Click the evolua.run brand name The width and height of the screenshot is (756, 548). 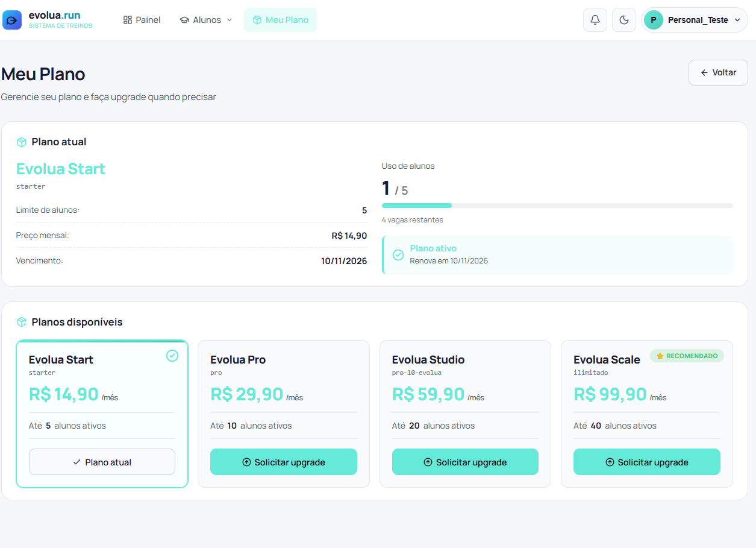[55, 14]
